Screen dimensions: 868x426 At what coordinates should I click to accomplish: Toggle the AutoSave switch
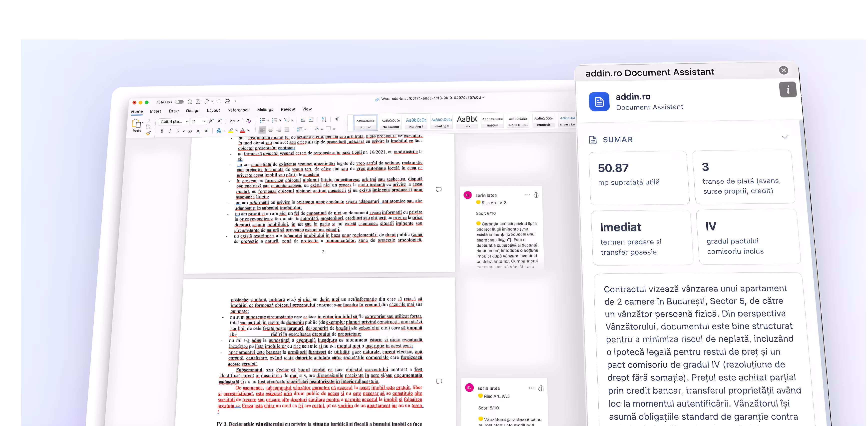tap(179, 102)
